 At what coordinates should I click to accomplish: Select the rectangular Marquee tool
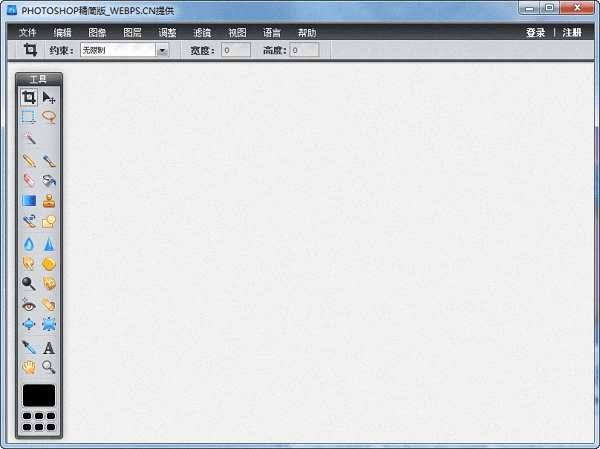coord(29,117)
